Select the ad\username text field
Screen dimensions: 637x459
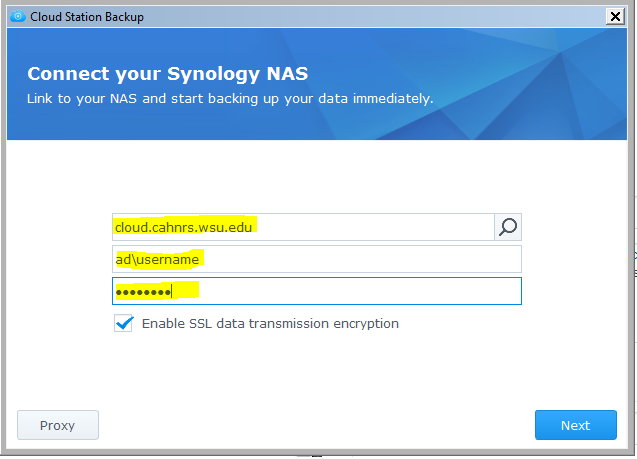[317, 259]
